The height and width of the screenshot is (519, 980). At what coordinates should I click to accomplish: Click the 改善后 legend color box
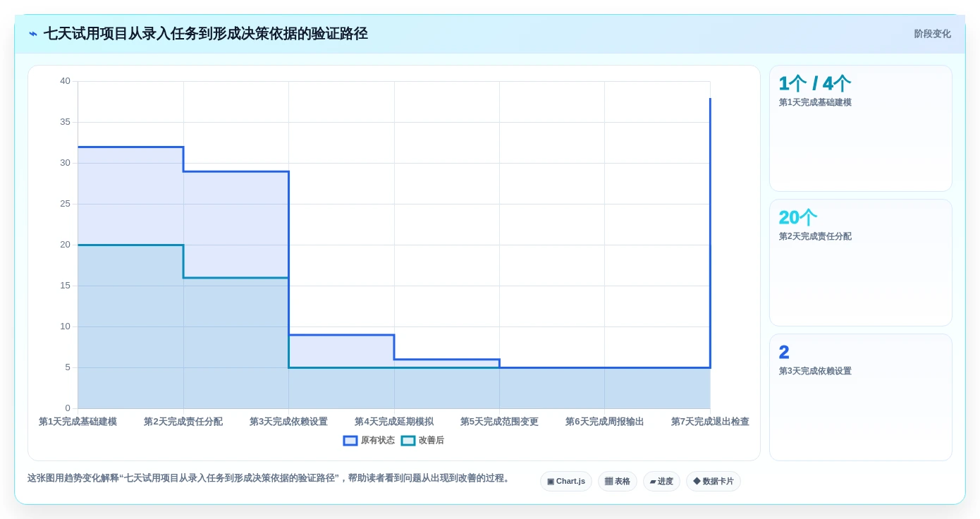[408, 441]
